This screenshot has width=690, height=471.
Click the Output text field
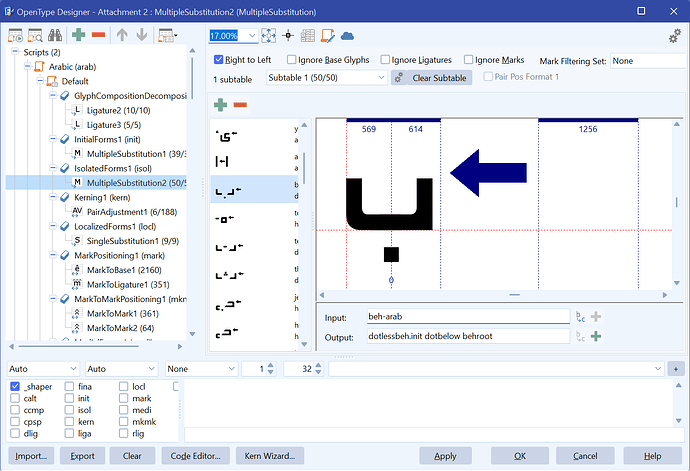[468, 336]
